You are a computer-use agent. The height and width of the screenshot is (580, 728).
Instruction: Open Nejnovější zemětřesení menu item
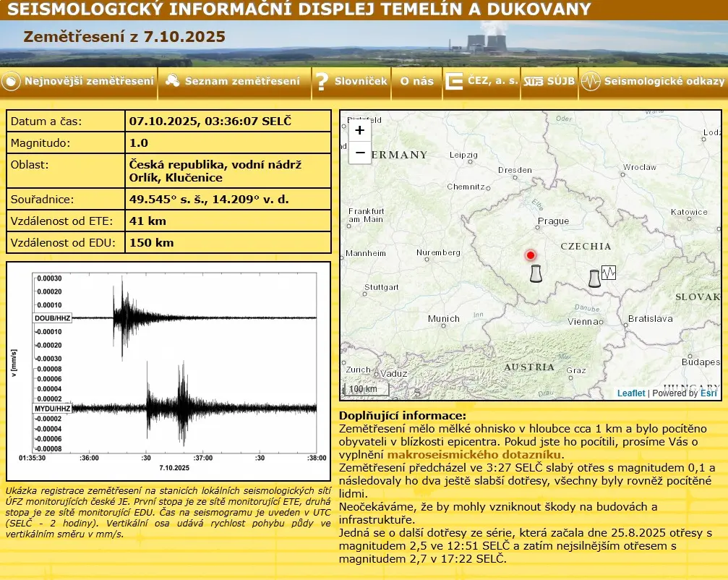[89, 81]
